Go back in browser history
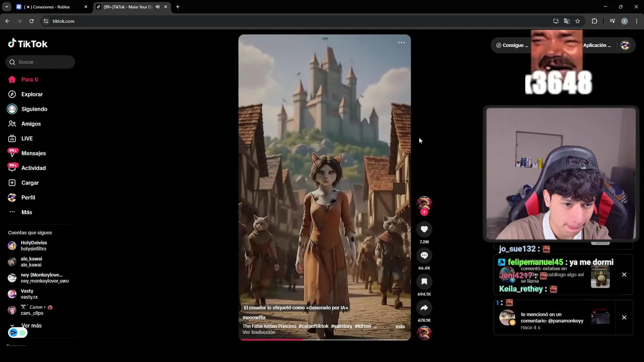This screenshot has height=362, width=644. coord(8,21)
